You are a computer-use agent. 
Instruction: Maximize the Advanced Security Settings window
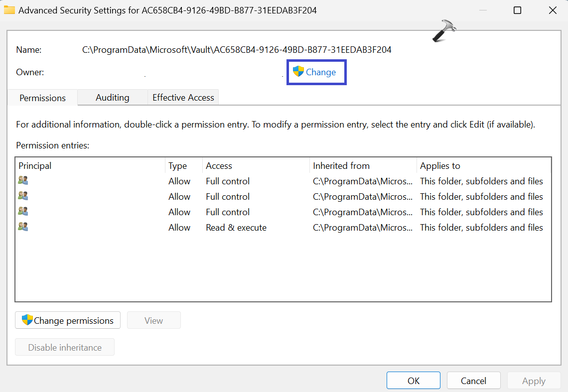(517, 10)
